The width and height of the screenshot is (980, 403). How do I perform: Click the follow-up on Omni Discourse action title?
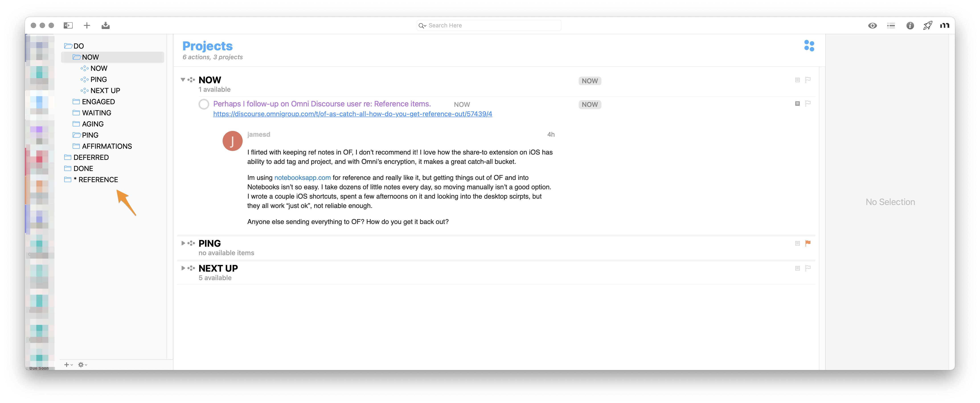tap(322, 104)
